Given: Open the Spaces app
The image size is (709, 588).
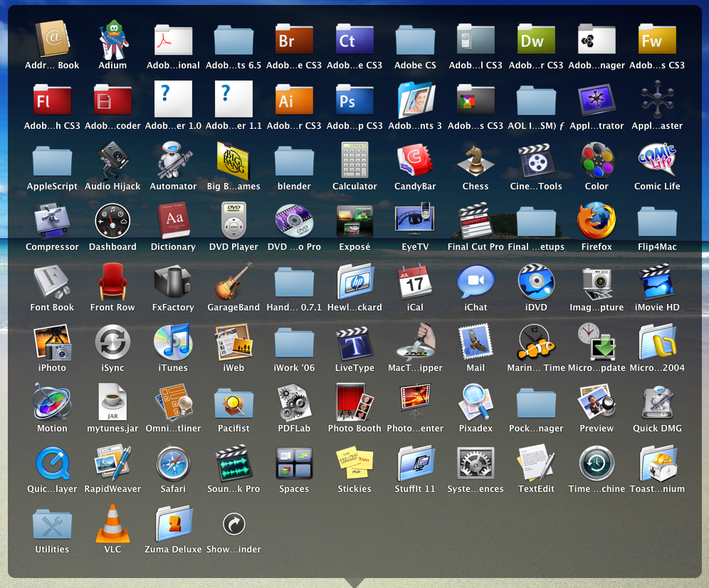Looking at the screenshot, I should point(294,463).
